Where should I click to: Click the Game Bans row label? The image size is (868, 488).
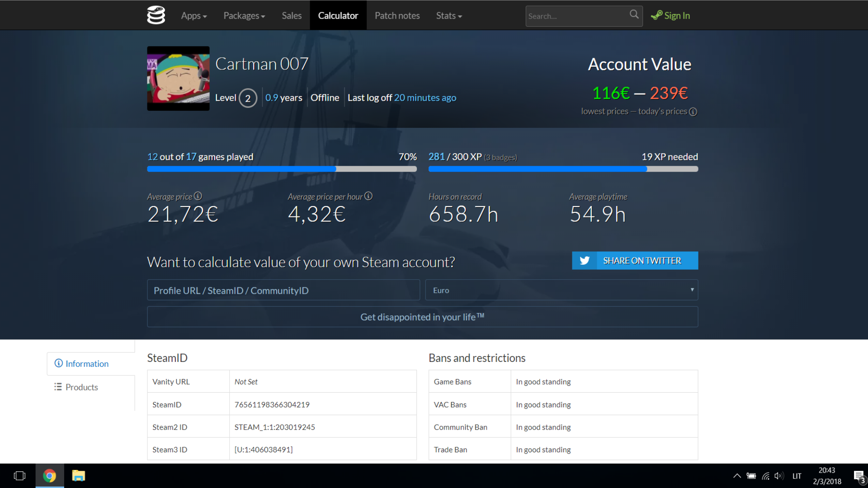click(453, 382)
